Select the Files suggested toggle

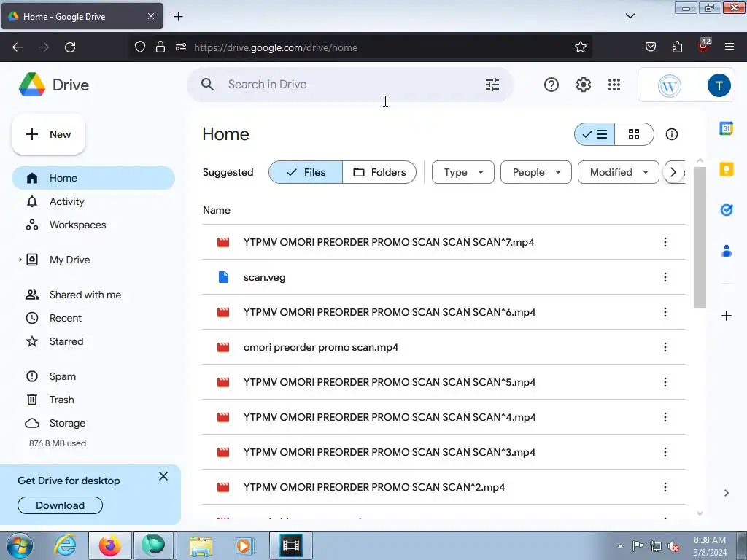[x=306, y=172]
